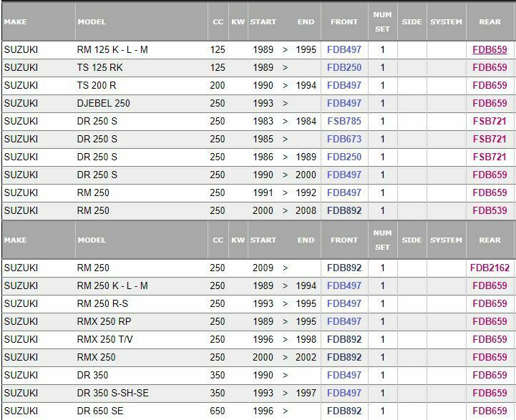Open front pad FDB497 for RM 250 1991
The height and width of the screenshot is (420, 516).
coord(344,192)
